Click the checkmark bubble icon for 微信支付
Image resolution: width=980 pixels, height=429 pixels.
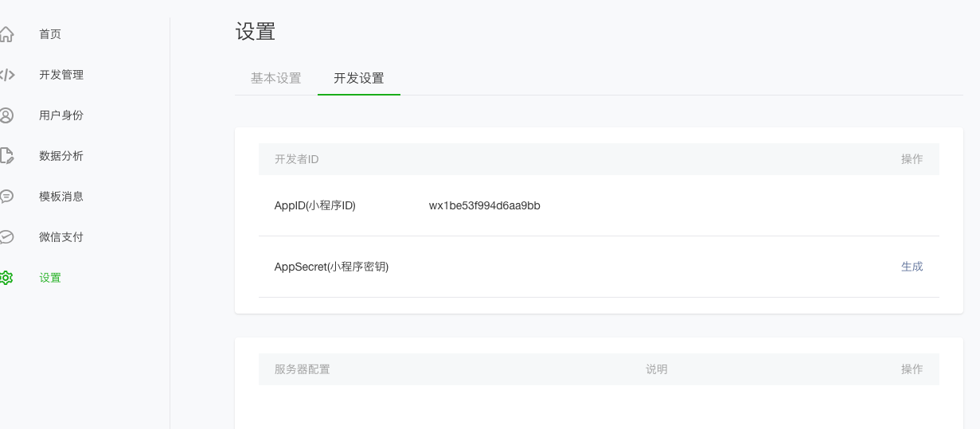point(6,237)
